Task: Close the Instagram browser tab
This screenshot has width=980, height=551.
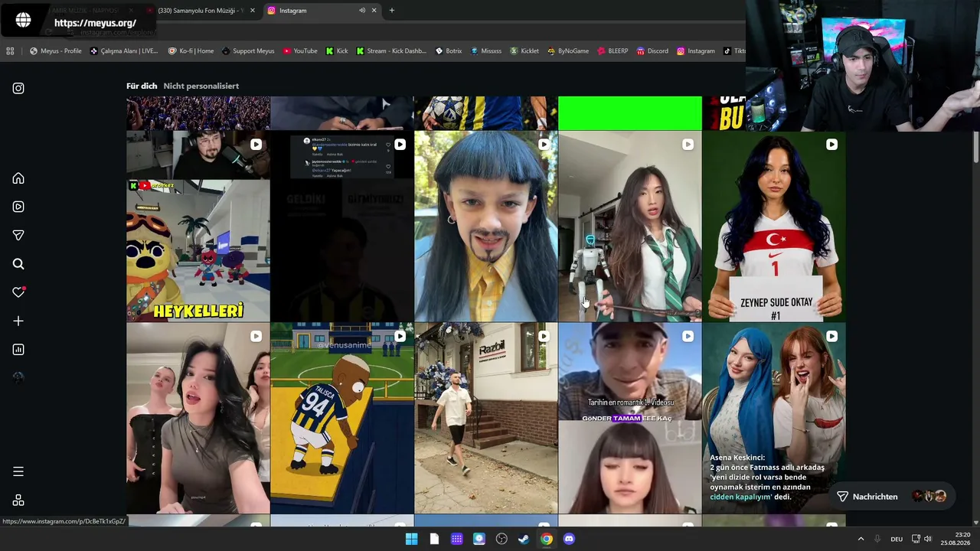Action: point(374,11)
